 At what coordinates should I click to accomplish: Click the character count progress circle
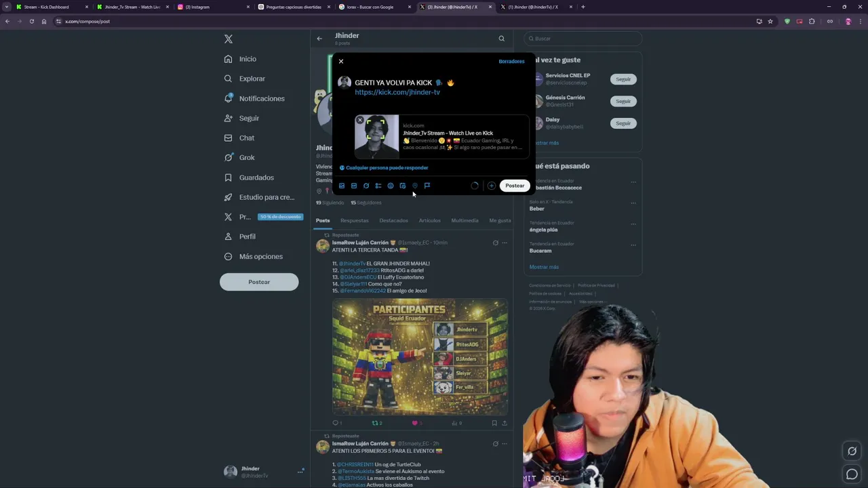pos(475,186)
